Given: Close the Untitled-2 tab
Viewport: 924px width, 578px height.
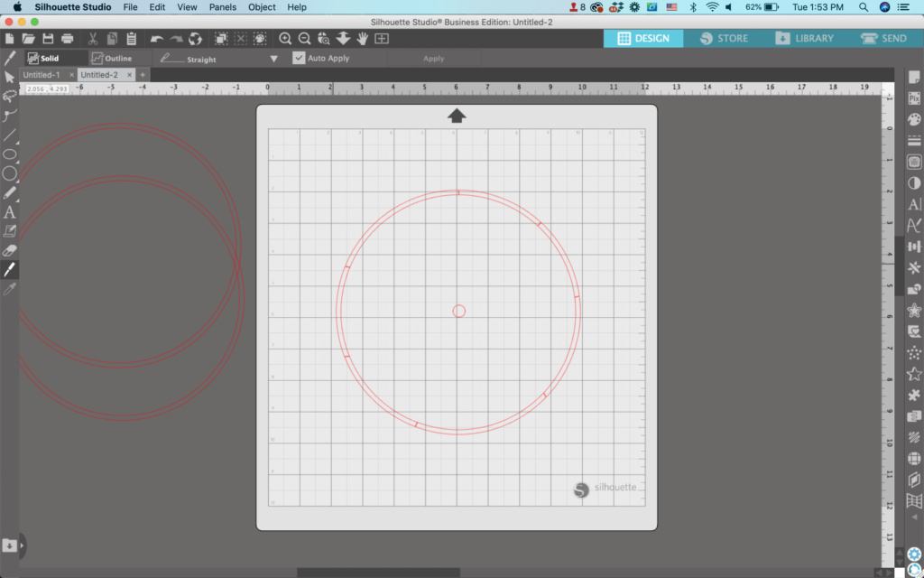Looking at the screenshot, I should (129, 75).
